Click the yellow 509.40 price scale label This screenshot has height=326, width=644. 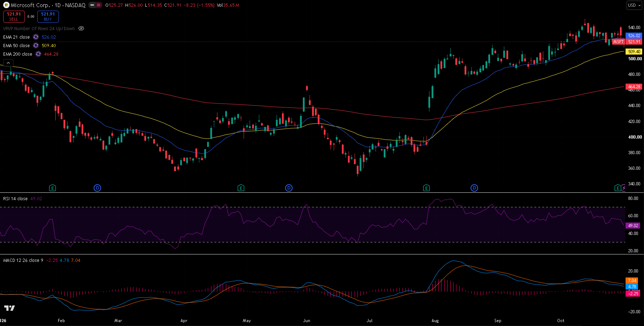pos(634,52)
